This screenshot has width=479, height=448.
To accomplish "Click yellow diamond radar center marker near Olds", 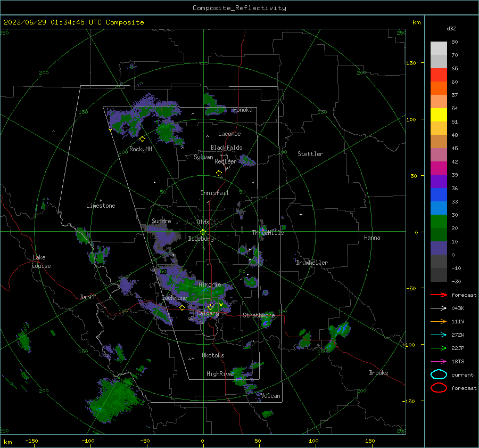I will coord(203,232).
